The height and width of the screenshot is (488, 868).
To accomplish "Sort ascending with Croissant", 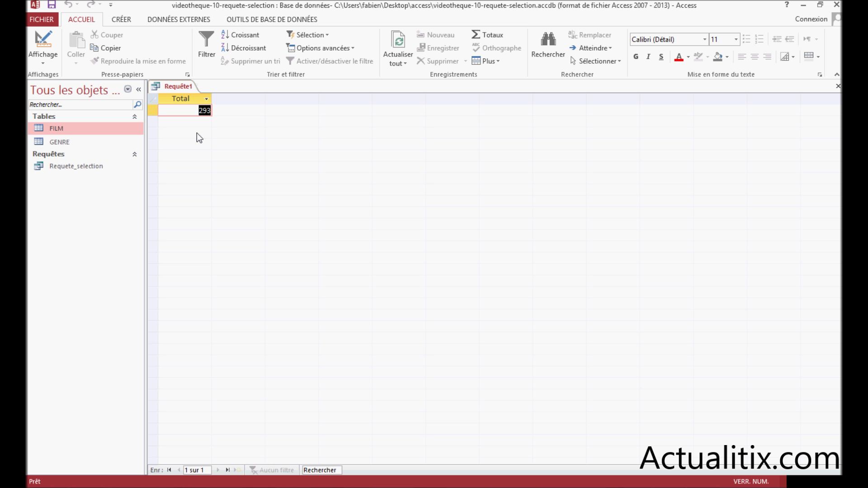I will coord(240,35).
